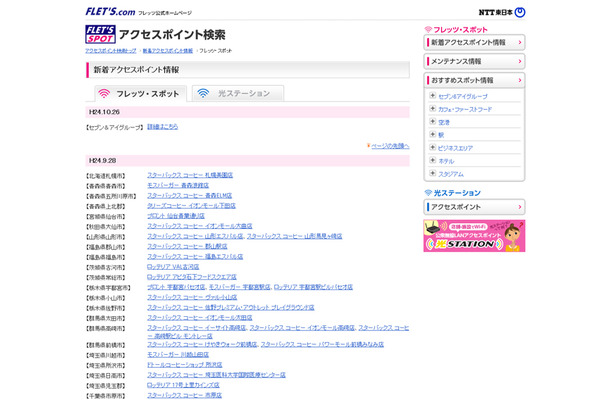The image size is (610, 400).
Task: Open the スターバックス コーヒー イーサイト高崎店 link
Action: (x=196, y=328)
